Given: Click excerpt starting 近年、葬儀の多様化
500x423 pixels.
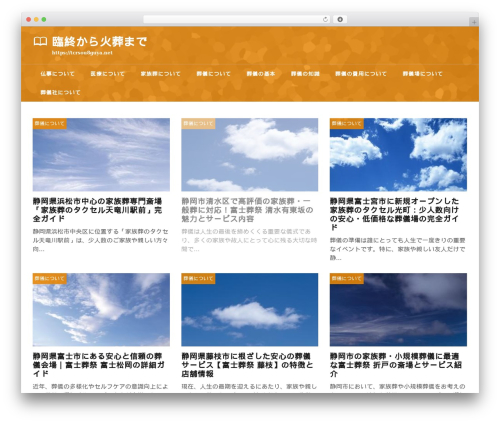Looking at the screenshot, I should click(x=100, y=387).
